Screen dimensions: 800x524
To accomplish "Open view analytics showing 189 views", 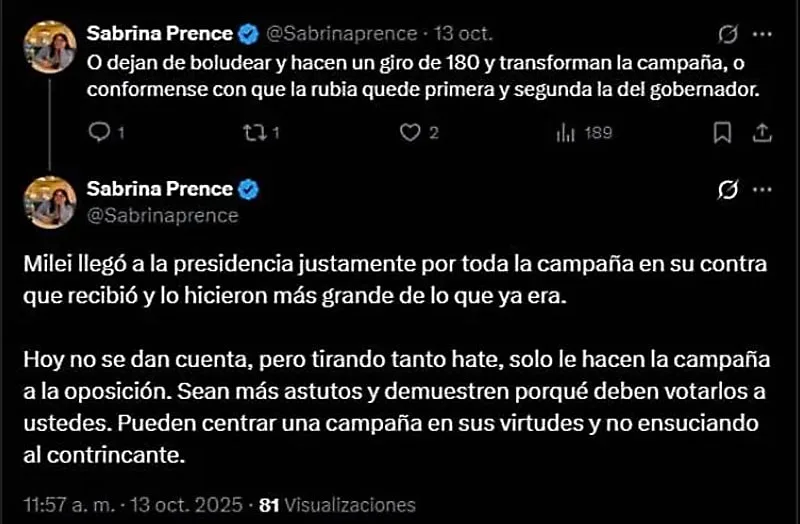I will point(565,132).
